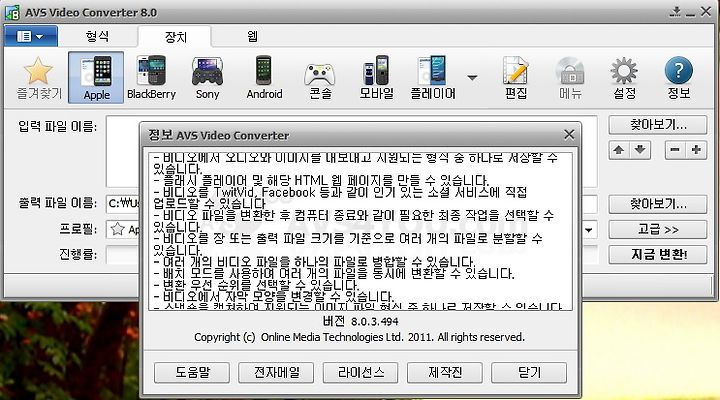
Task: View License (라이선스) button
Action: tap(360, 372)
